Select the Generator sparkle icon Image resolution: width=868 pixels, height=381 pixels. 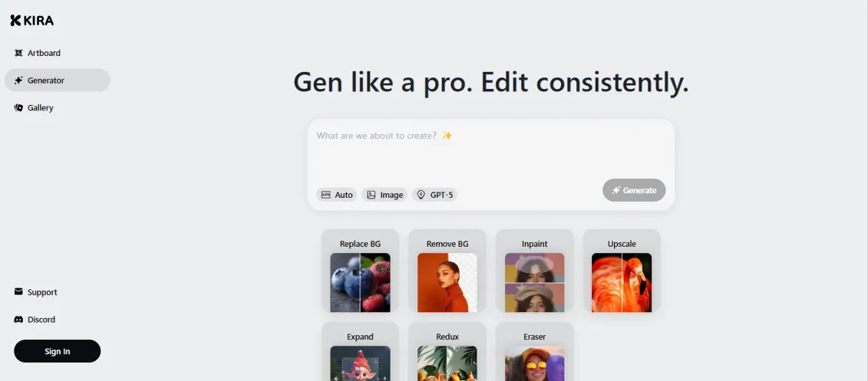click(x=18, y=80)
